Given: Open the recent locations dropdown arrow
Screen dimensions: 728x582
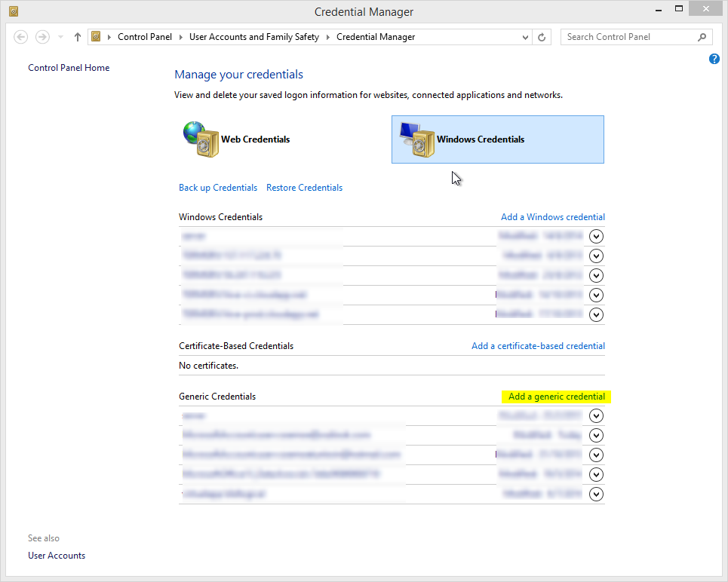Looking at the screenshot, I should coord(60,37).
